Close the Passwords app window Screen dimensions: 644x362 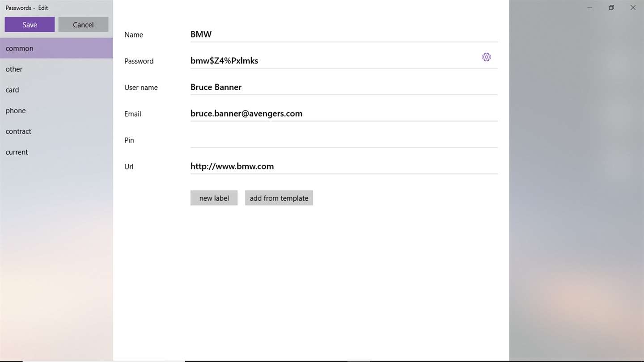[633, 8]
